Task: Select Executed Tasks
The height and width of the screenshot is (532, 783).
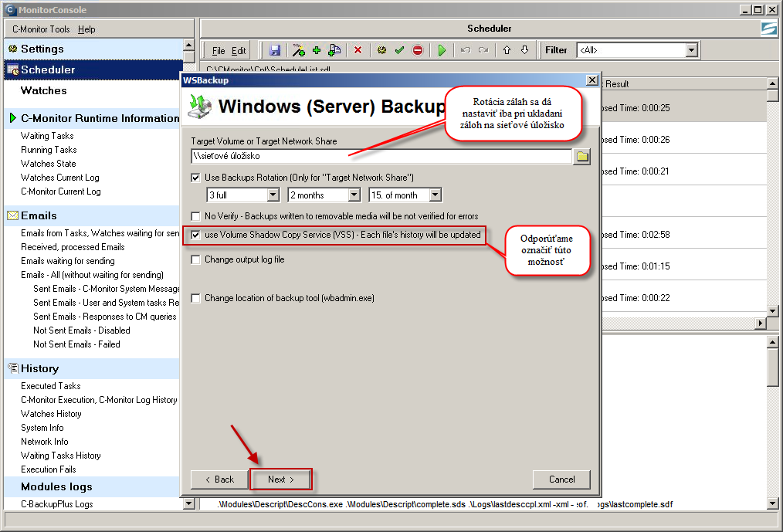Action: click(x=50, y=386)
